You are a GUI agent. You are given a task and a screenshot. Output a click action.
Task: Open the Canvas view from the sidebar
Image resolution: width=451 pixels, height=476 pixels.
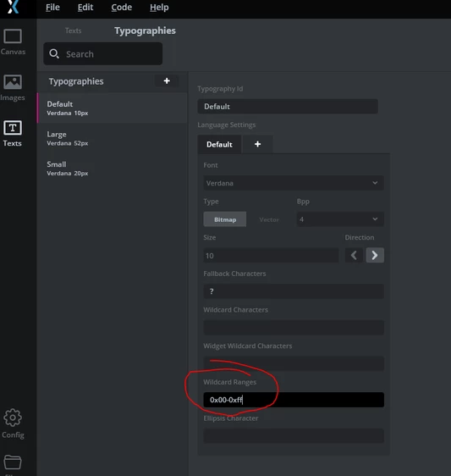(x=13, y=42)
